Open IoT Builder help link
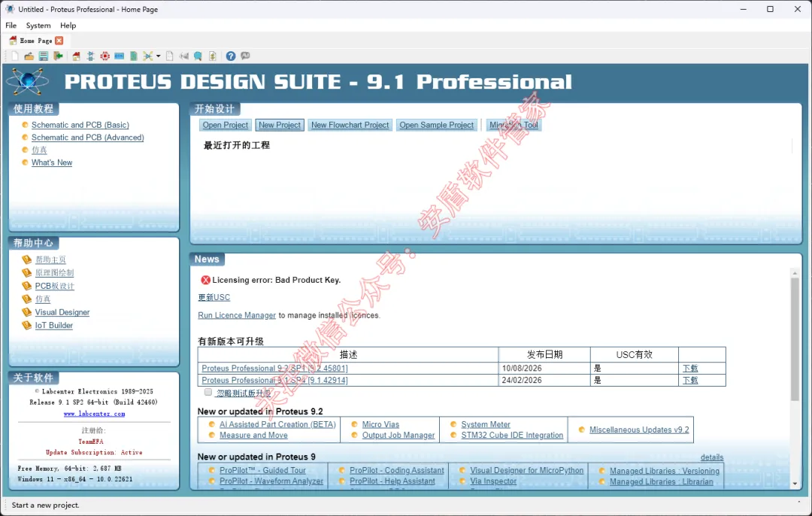 [x=54, y=326]
